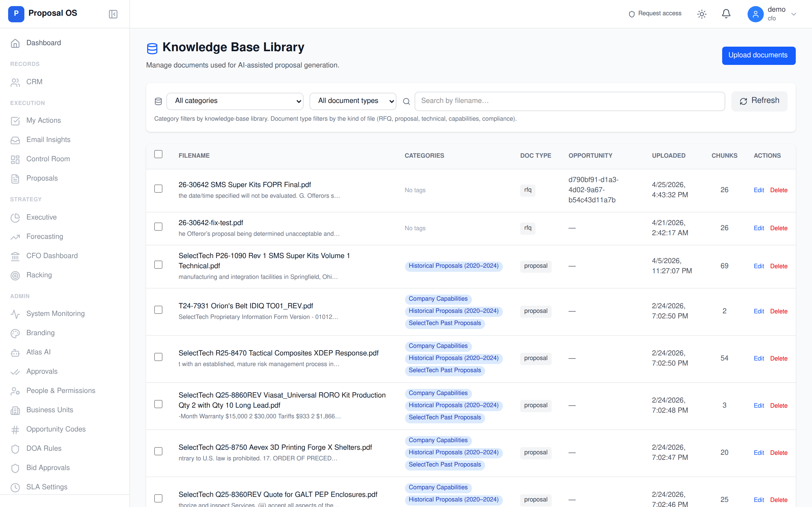Open the Forecasting view

coord(45,237)
